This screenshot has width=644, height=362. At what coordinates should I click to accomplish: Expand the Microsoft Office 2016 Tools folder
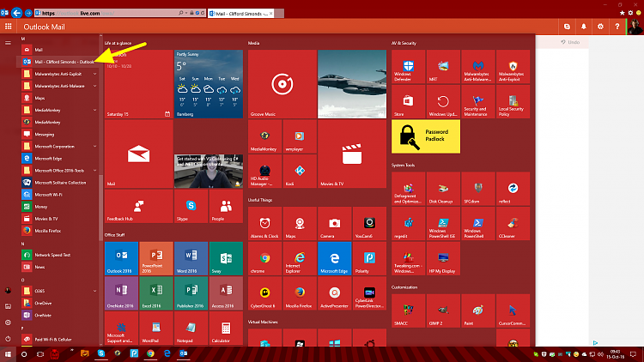tap(94, 171)
